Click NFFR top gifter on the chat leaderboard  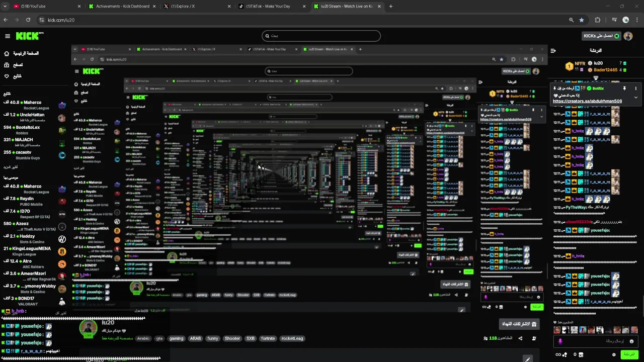point(580,64)
